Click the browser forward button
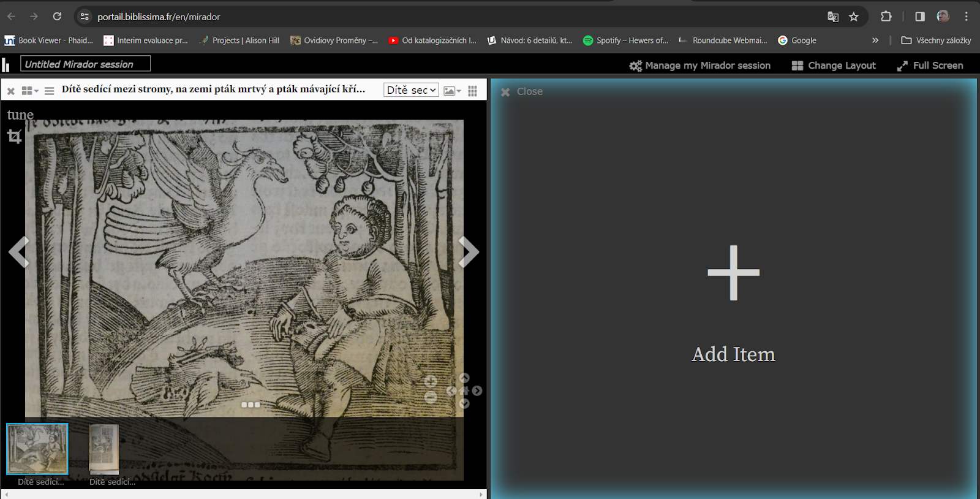 (34, 17)
